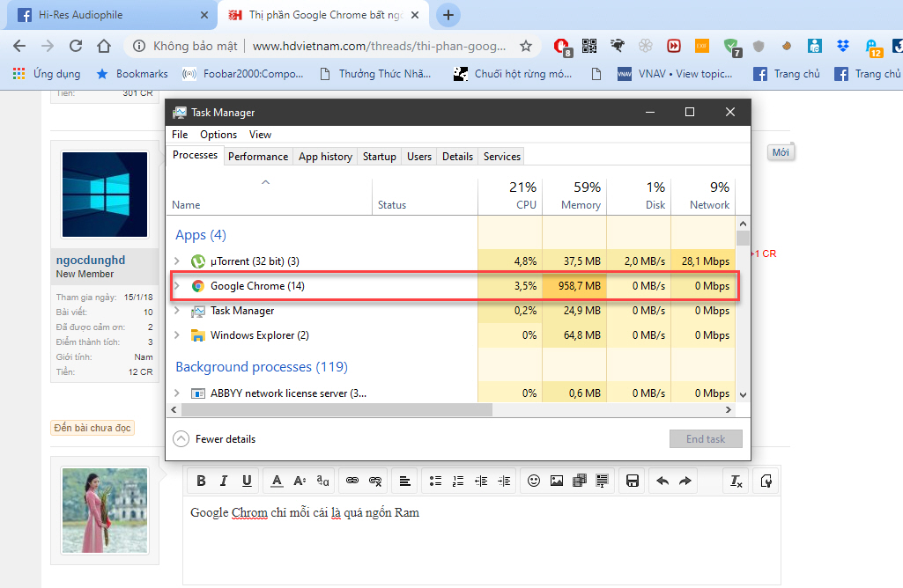Click the gray shield extension icon
903x588 pixels.
pyautogui.click(x=759, y=46)
